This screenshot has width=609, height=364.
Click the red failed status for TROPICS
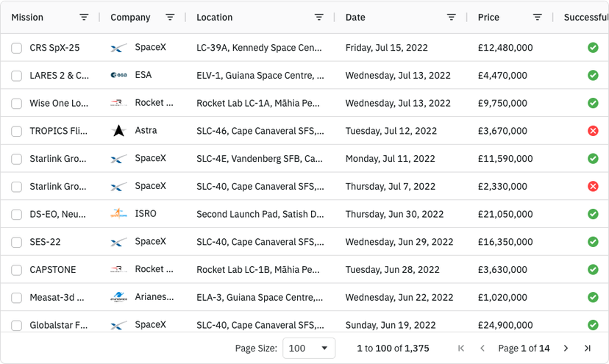click(x=593, y=131)
